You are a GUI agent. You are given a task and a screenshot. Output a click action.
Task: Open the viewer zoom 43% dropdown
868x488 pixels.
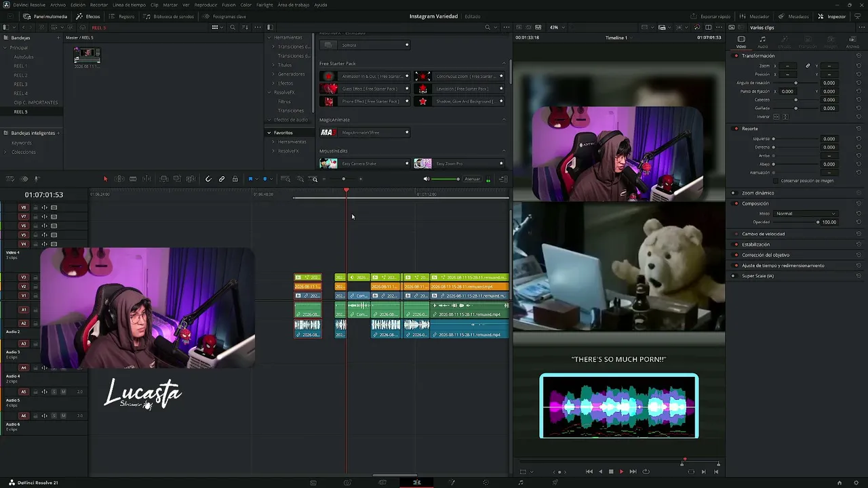point(556,27)
